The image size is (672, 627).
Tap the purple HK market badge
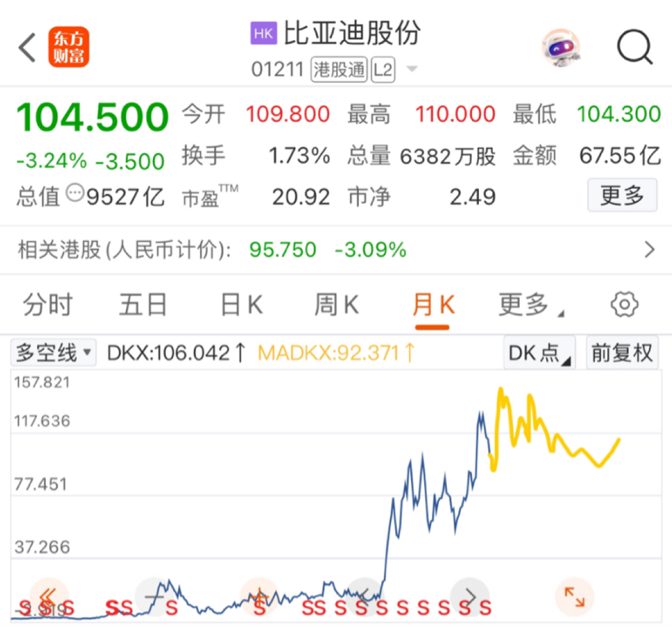[263, 33]
